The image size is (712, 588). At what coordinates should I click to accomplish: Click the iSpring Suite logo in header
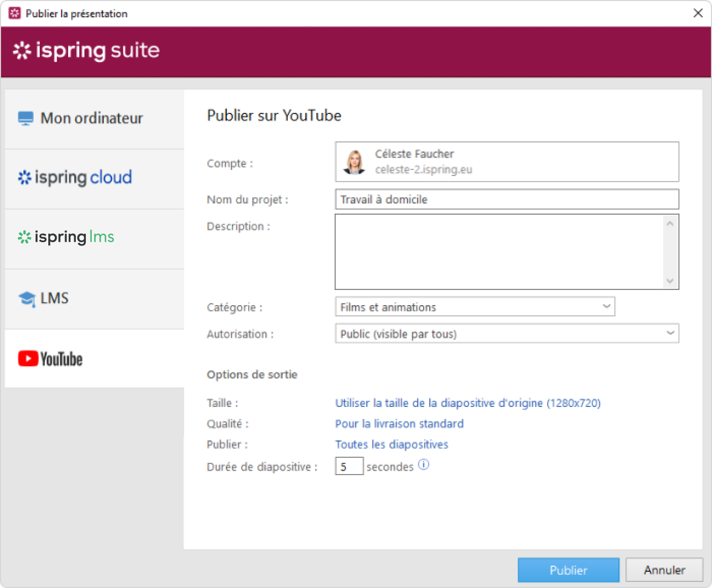point(86,50)
